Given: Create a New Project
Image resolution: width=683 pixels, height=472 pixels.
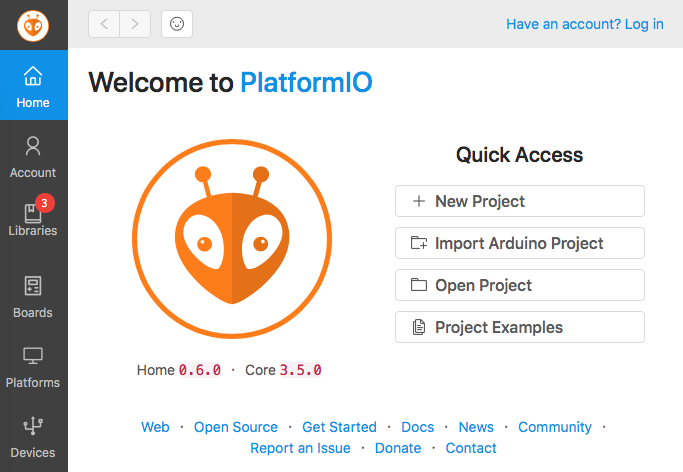Looking at the screenshot, I should (x=520, y=201).
